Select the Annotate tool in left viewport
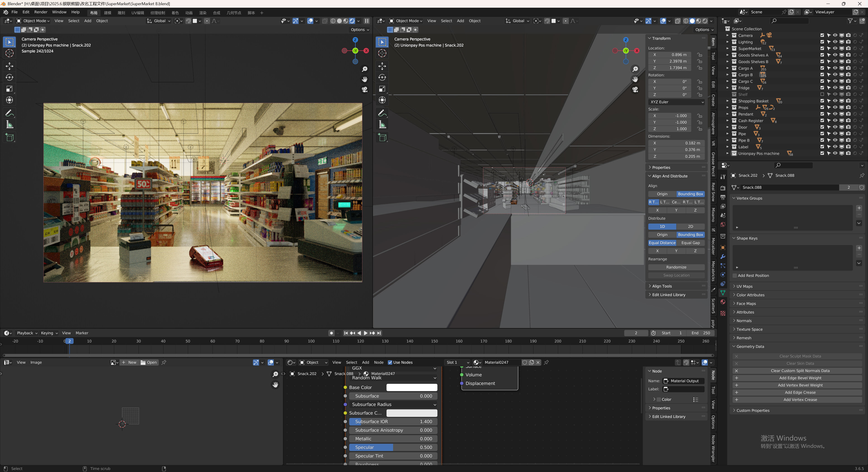This screenshot has width=868, height=472. (9, 113)
